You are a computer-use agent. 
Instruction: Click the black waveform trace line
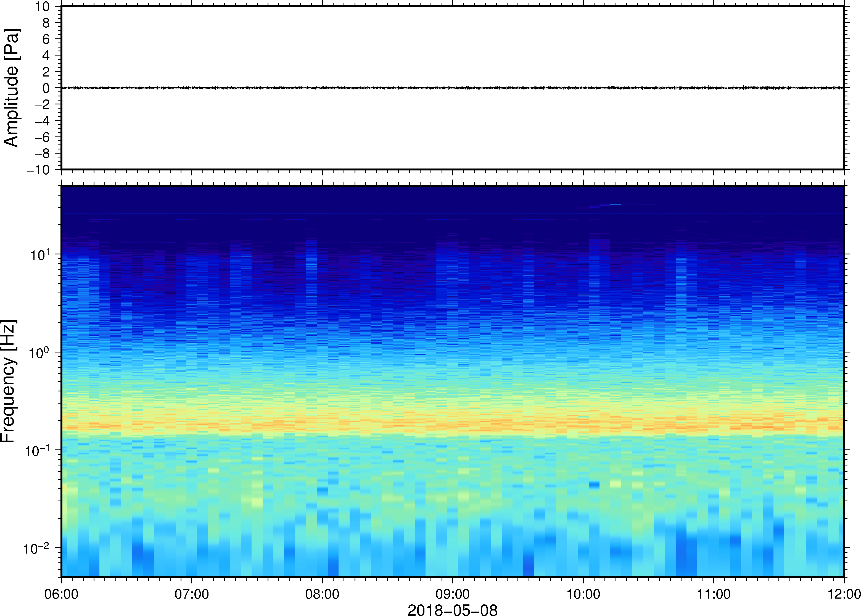pos(452,88)
